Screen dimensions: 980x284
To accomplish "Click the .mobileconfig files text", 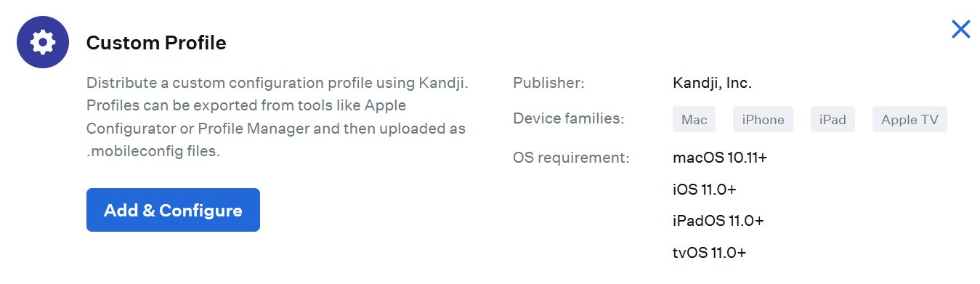I will coord(153,153).
